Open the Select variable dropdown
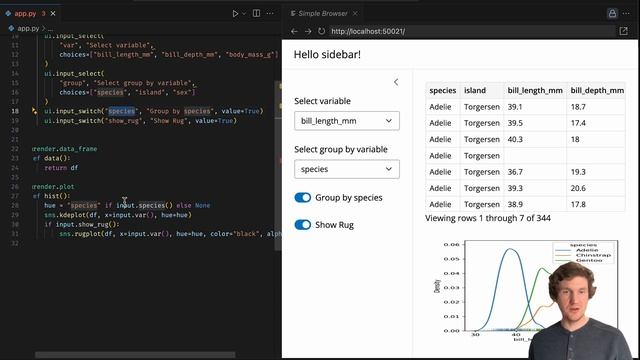Viewport: 640px width, 360px height. (x=347, y=121)
